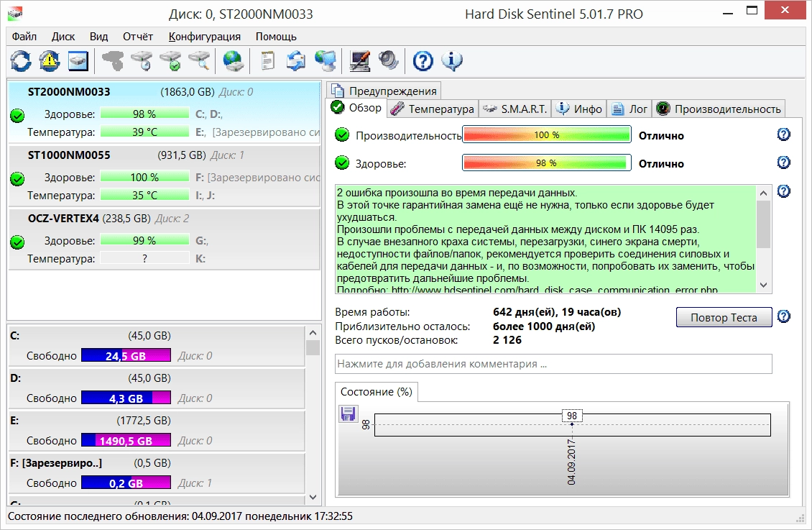Click green check status icon of ST2000NM0033
The height and width of the screenshot is (530, 812).
click(x=17, y=116)
